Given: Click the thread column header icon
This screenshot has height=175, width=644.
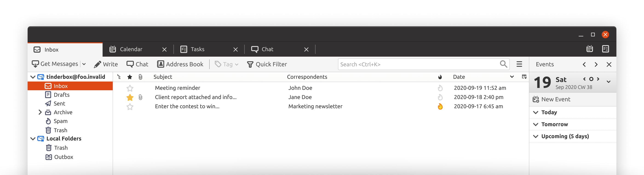Looking at the screenshot, I should pos(119,77).
